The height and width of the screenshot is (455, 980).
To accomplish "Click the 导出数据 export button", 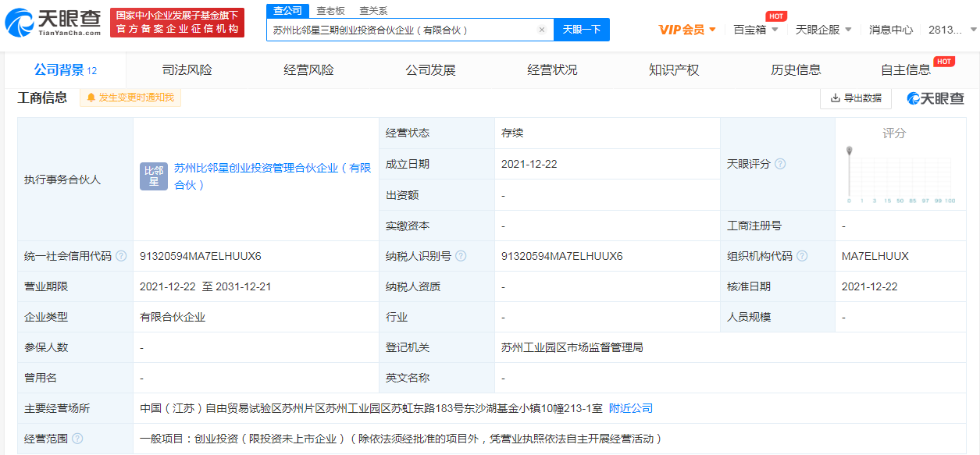I will 856,98.
